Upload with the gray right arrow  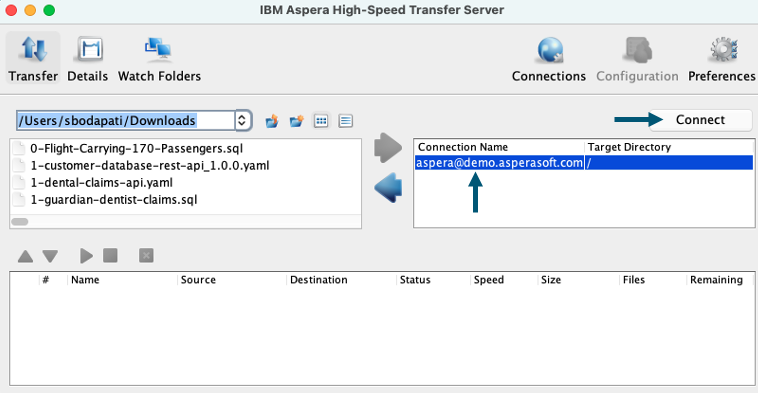tap(388, 148)
